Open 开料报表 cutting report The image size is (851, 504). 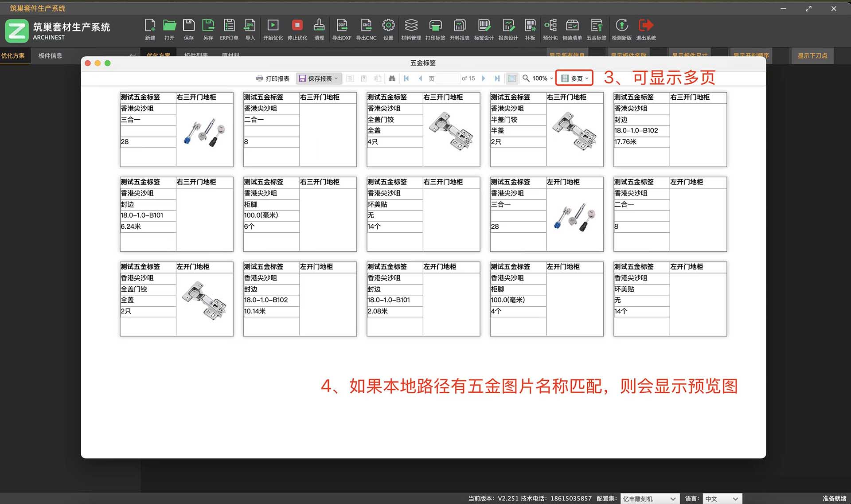pyautogui.click(x=460, y=30)
